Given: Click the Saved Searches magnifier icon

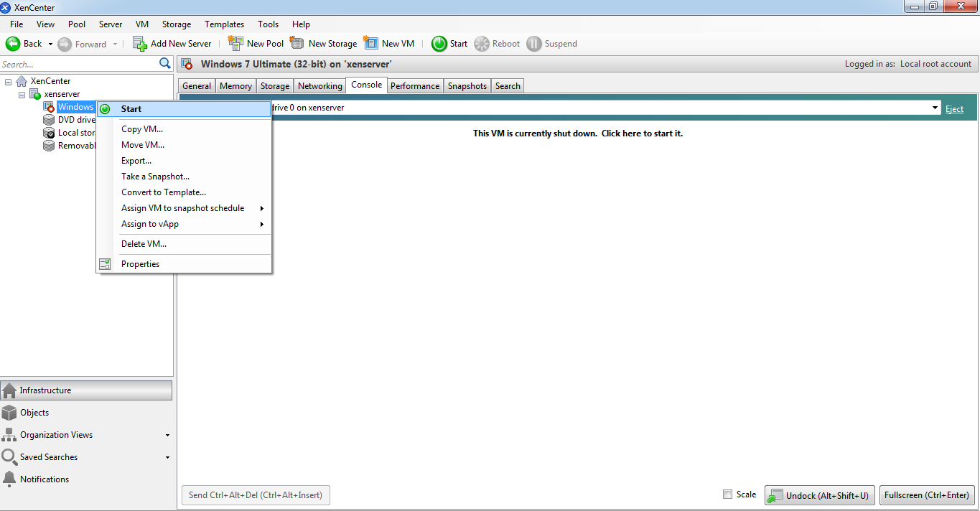Looking at the screenshot, I should pos(9,457).
